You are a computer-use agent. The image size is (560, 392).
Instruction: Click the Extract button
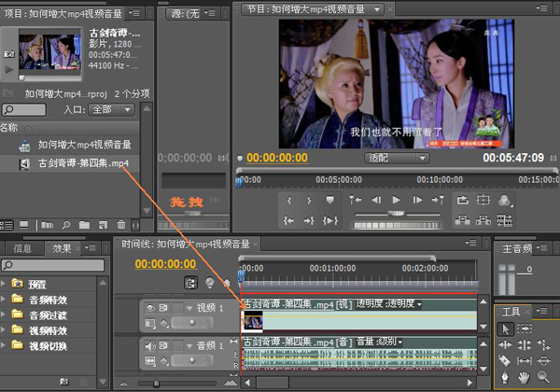pos(483,220)
